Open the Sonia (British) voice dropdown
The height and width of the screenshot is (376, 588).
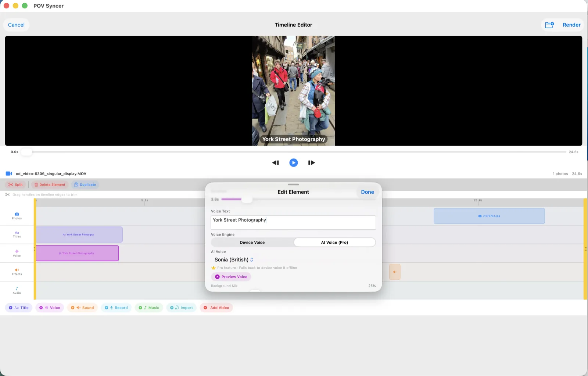[234, 260]
